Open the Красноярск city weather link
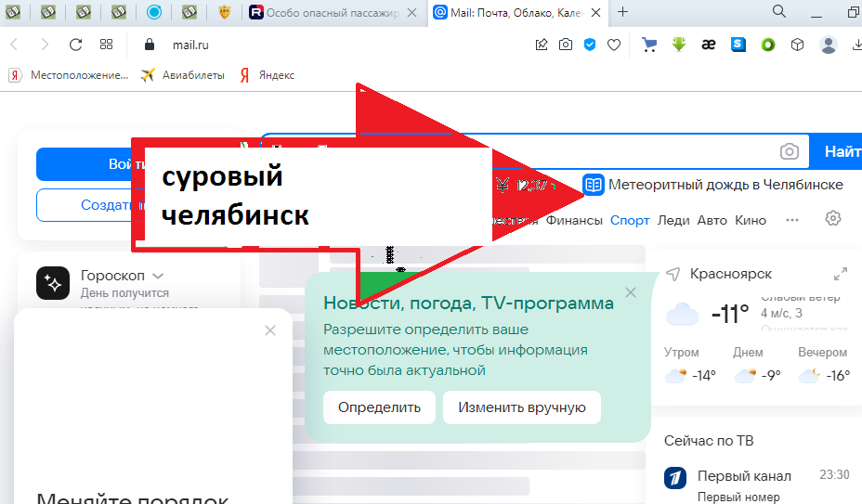Viewport: 862px width, 504px height. click(x=731, y=274)
